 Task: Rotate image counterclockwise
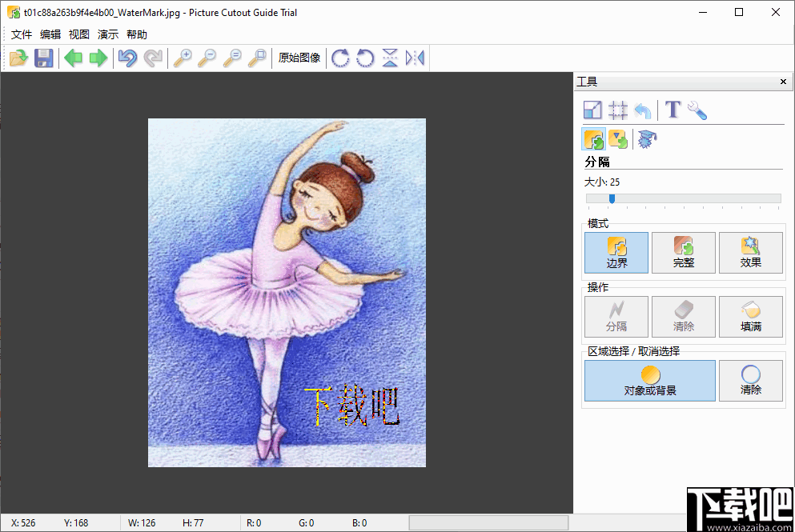click(x=365, y=58)
